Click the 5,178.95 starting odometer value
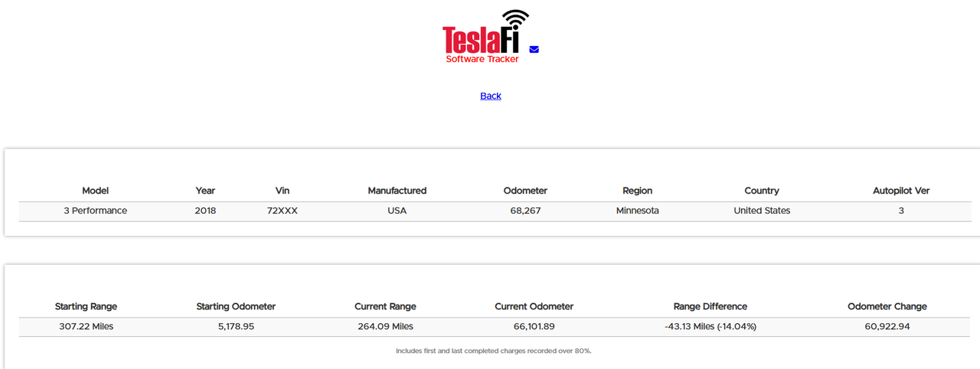The width and height of the screenshot is (980, 369). [236, 326]
